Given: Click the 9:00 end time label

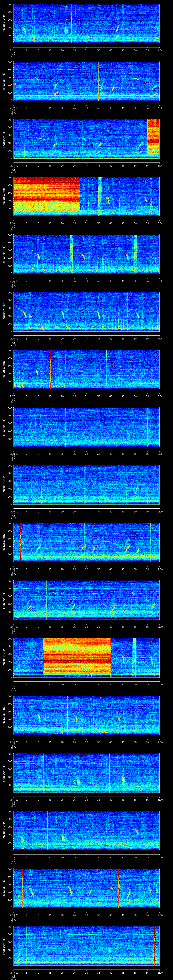Looking at the screenshot, I should 160,454.
